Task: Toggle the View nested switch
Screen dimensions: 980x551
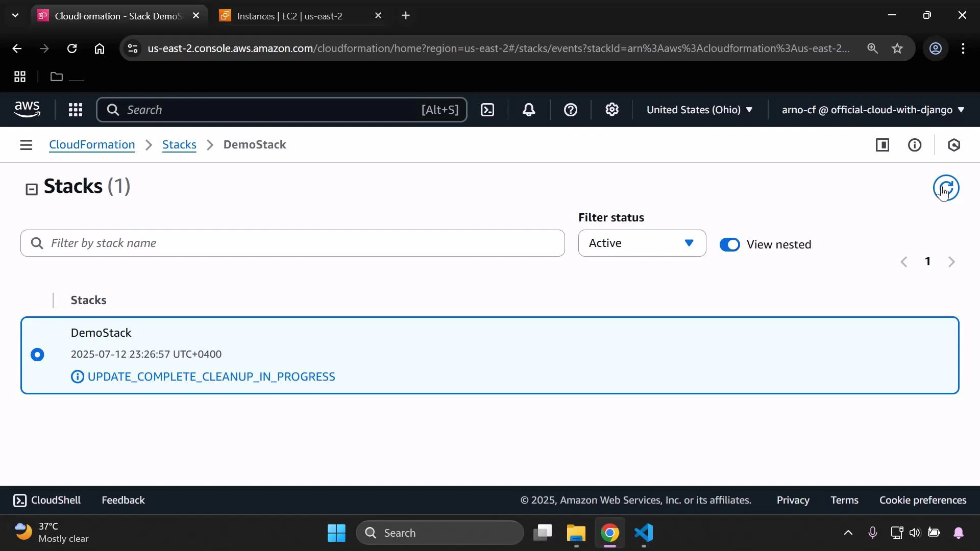Action: pos(729,245)
